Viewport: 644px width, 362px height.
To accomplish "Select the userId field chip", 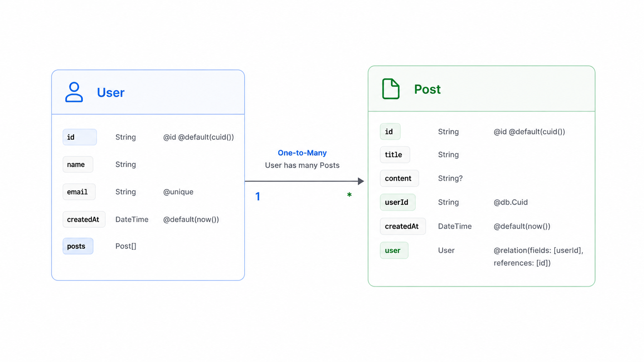I will 398,202.
